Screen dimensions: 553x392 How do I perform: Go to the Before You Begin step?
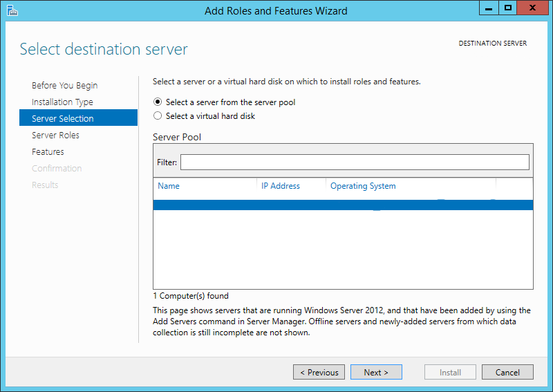(x=64, y=86)
